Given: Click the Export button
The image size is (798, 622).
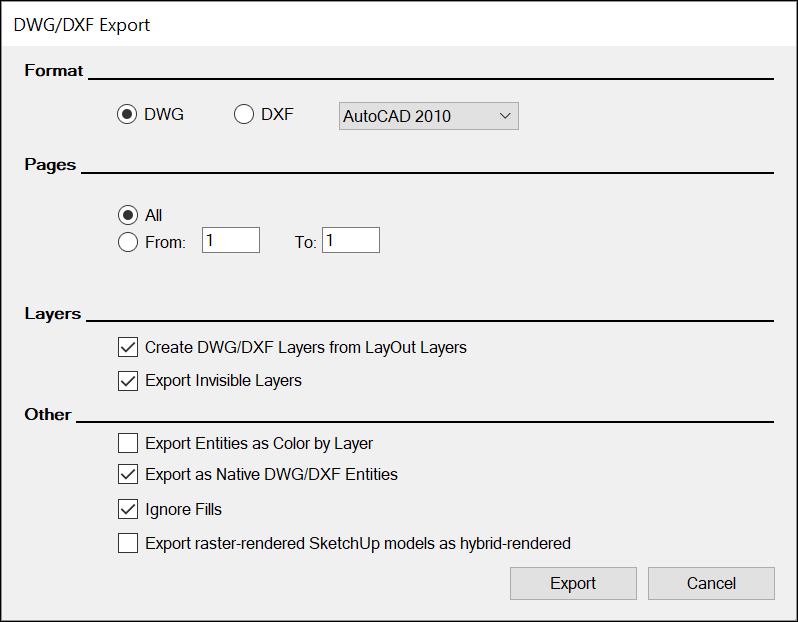Looking at the screenshot, I should (x=573, y=583).
